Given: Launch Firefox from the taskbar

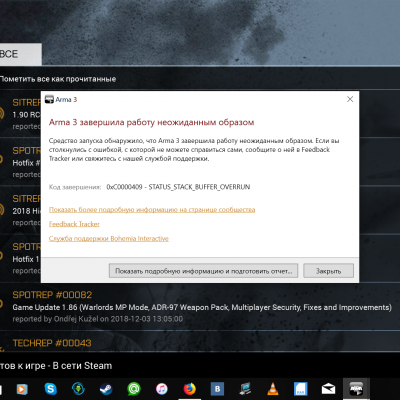Looking at the screenshot, I should coord(189,389).
